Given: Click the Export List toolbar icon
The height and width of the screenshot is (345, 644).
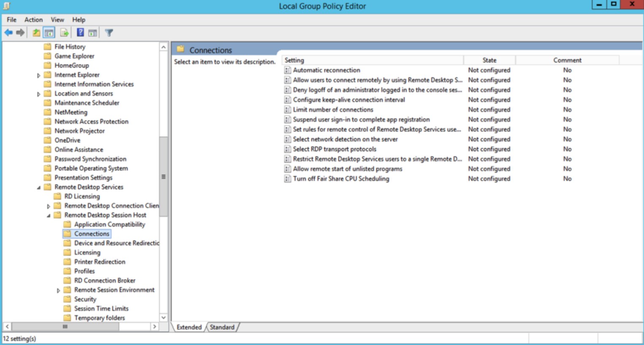Looking at the screenshot, I should pos(65,33).
